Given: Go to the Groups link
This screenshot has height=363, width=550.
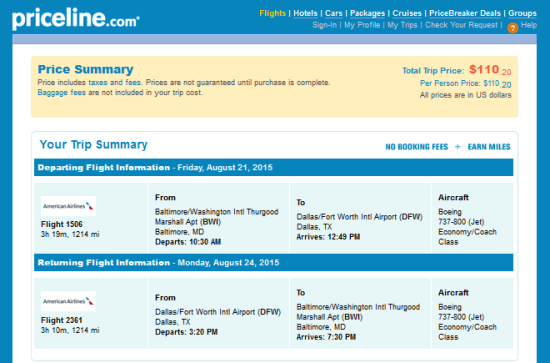Looking at the screenshot, I should coord(522,13).
